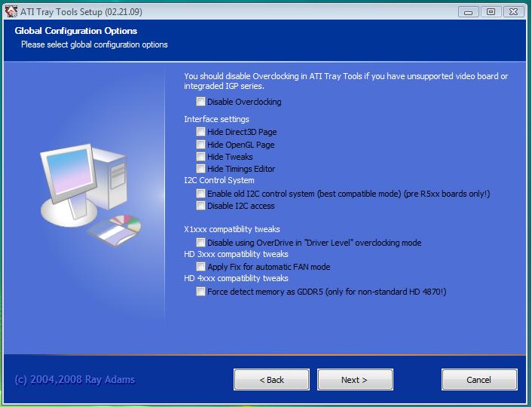Toggle Disable using OverDrive in Driver Level mode
Screen dimensions: 532x407
(200, 243)
